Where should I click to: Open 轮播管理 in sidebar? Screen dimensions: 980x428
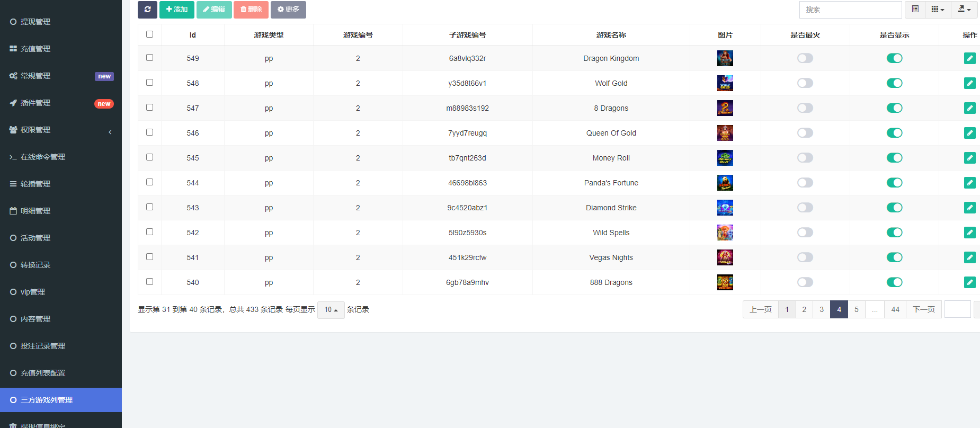(x=61, y=184)
